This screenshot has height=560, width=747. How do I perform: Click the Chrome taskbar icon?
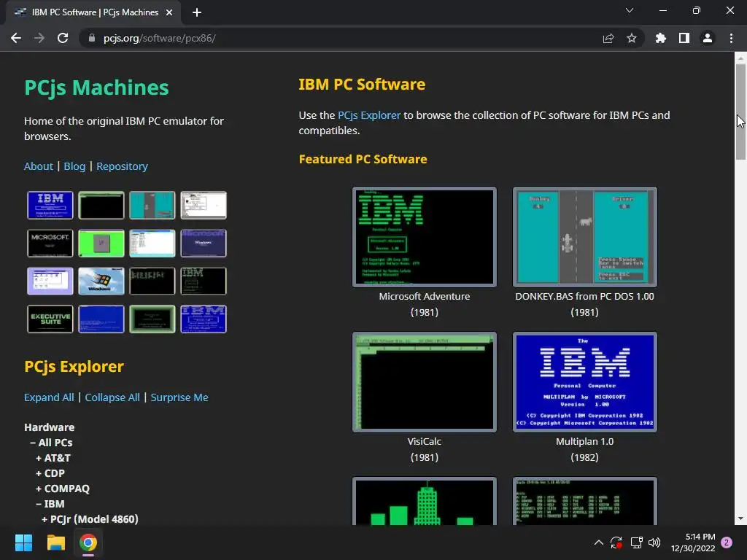[88, 542]
